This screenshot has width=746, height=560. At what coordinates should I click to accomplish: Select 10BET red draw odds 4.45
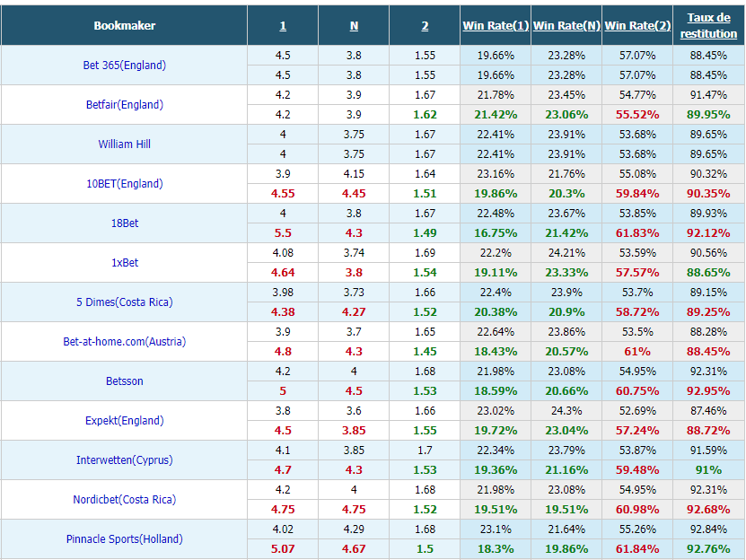[354, 194]
